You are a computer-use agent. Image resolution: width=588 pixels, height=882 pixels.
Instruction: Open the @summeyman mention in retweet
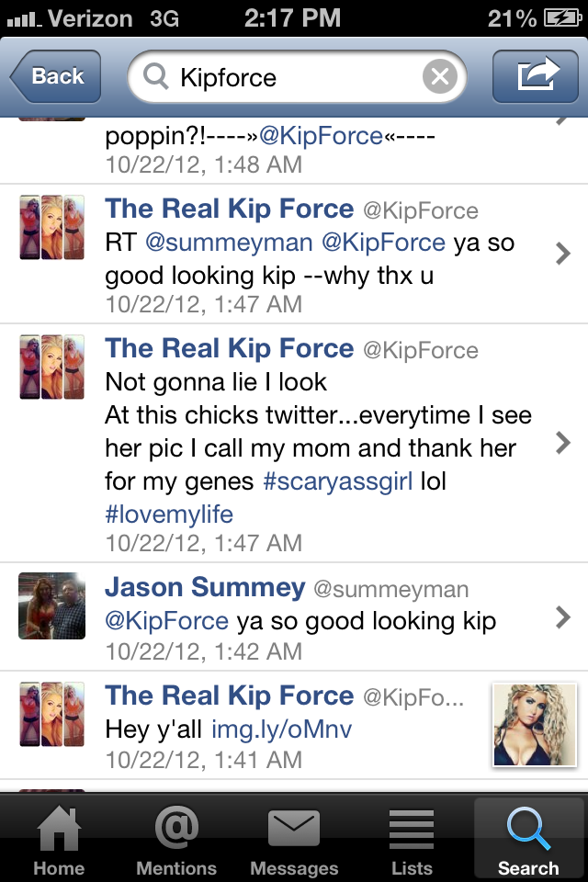pos(229,243)
